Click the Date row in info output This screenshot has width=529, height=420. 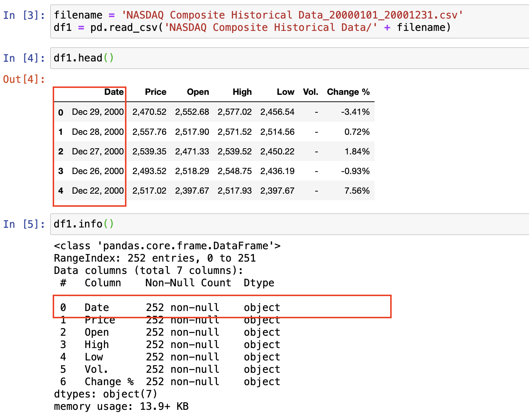click(170, 308)
